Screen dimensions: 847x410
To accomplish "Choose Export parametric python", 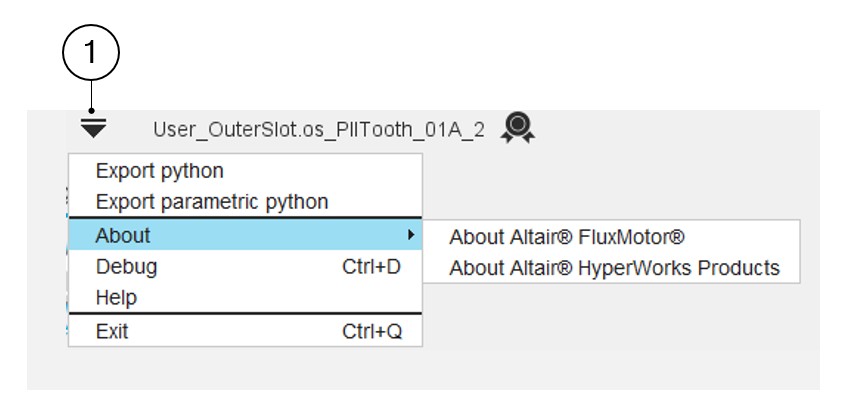I will (x=212, y=202).
